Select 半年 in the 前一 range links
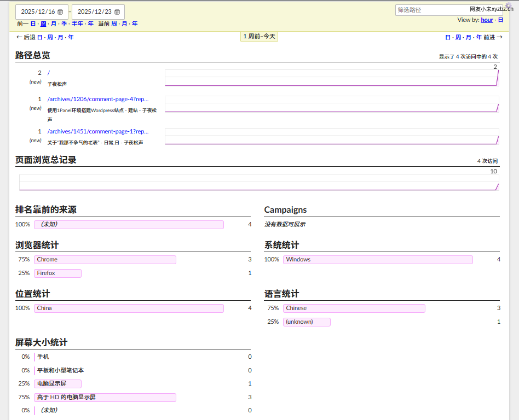519x420 pixels. coord(77,24)
